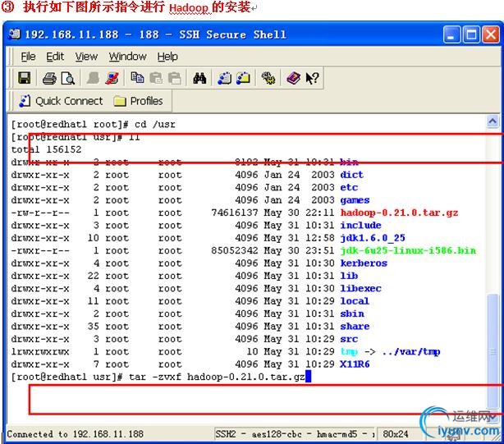Viewport: 504px width, 444px height.
Task: Click the sbin directory name
Action: (x=352, y=314)
